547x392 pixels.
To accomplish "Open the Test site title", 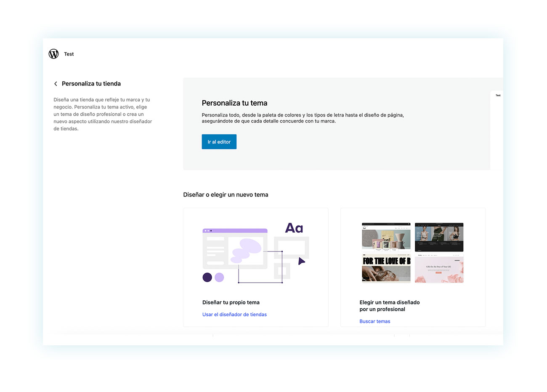I will pos(69,54).
